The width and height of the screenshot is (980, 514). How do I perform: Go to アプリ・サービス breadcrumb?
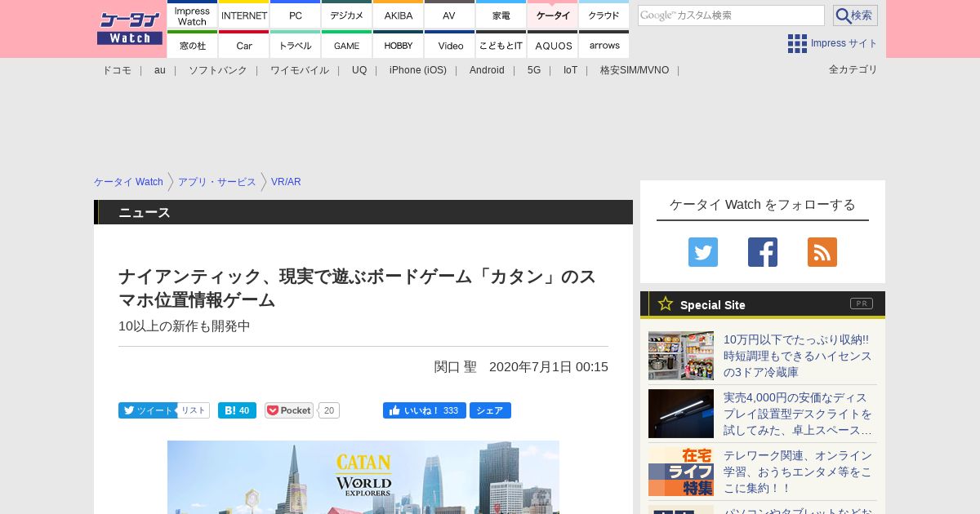click(x=217, y=182)
